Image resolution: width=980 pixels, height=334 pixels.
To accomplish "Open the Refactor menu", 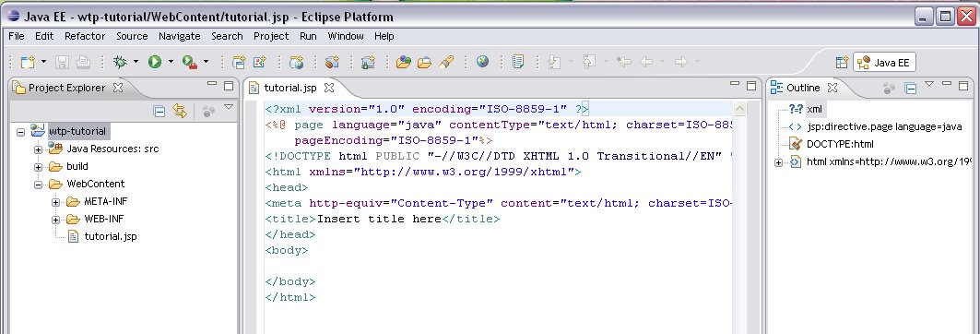I will [x=85, y=36].
